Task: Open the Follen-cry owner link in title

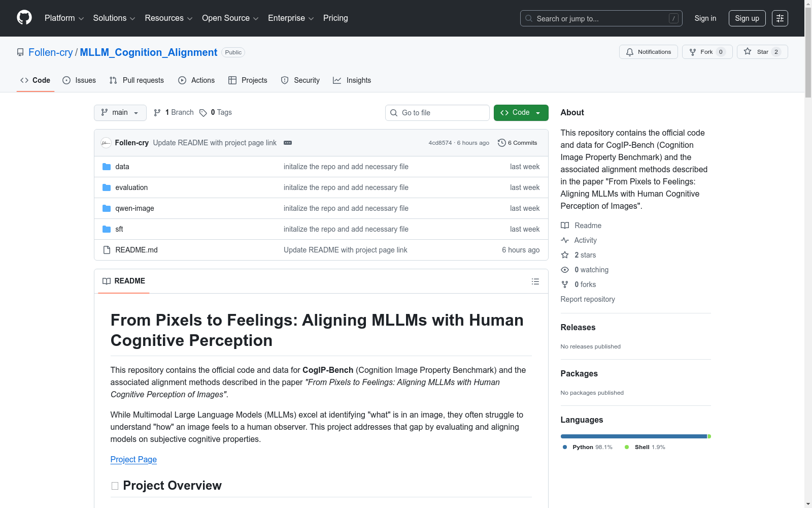Action: tap(51, 52)
